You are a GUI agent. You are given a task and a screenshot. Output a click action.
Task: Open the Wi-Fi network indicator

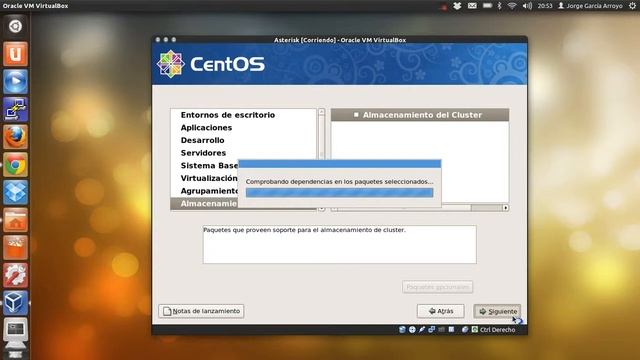click(x=512, y=6)
